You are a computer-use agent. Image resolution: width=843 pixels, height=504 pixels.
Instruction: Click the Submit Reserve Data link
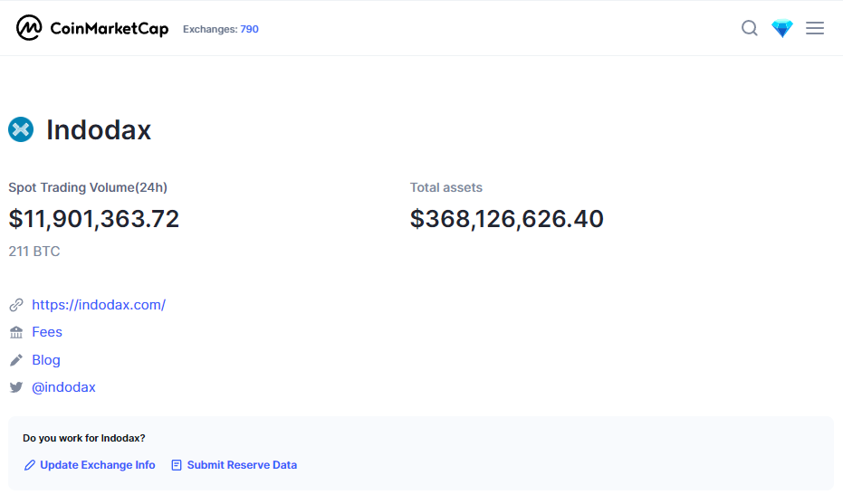click(242, 465)
